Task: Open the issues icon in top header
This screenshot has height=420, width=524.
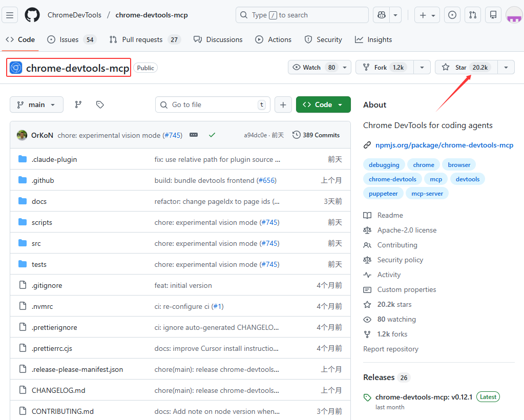Action: (x=452, y=15)
